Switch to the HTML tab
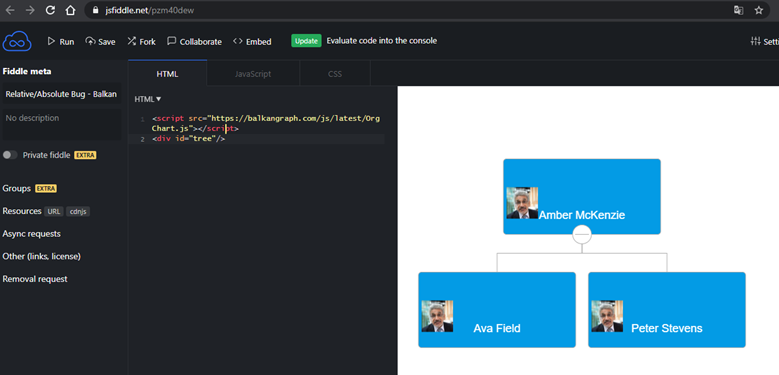The image size is (779, 375). 167,74
